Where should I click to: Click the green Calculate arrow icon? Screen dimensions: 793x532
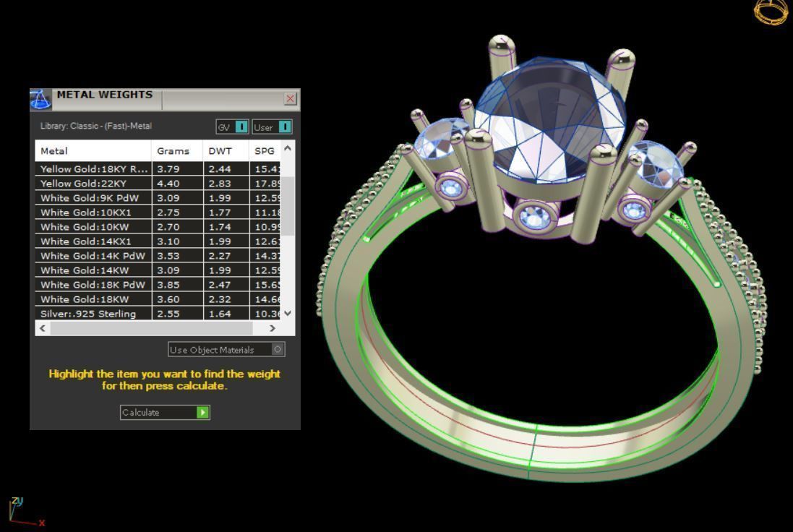[x=203, y=413]
